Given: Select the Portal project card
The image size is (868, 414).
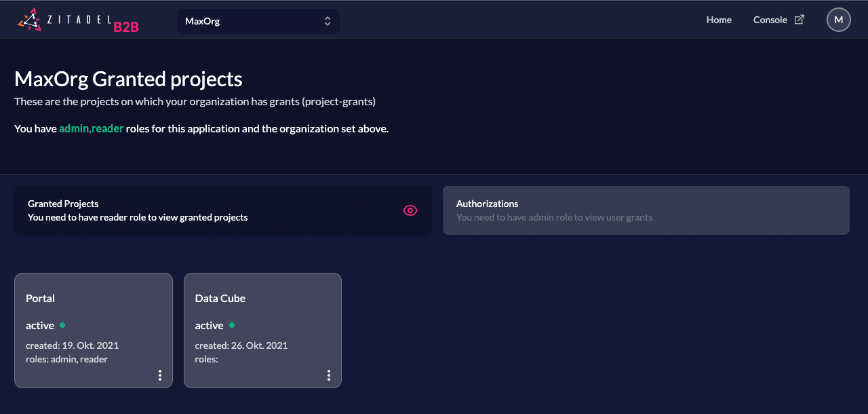Looking at the screenshot, I should click(x=94, y=319).
